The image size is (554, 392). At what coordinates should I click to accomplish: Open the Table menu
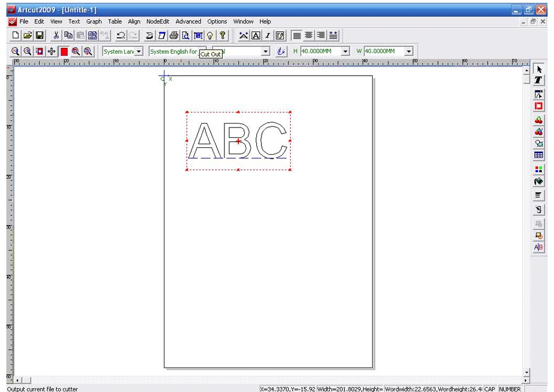115,21
